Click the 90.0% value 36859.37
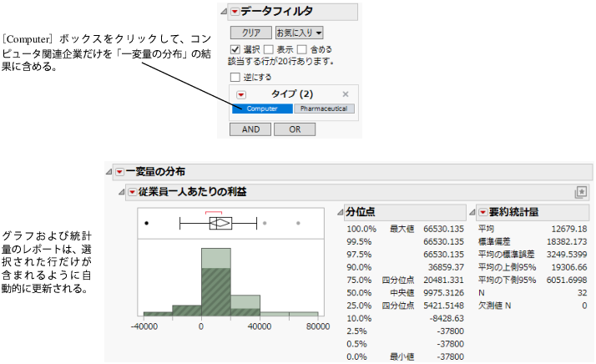 point(446,267)
